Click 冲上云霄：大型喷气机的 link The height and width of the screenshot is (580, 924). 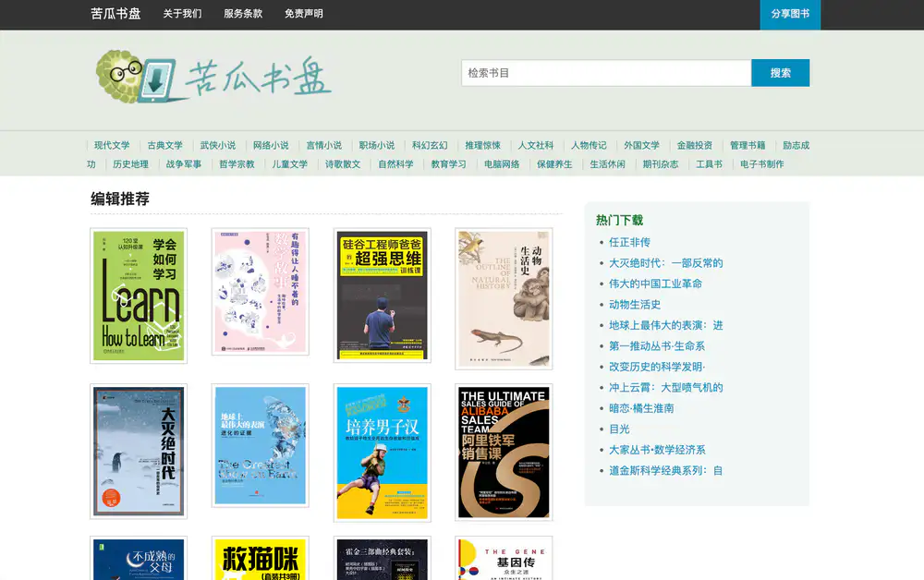click(x=666, y=388)
